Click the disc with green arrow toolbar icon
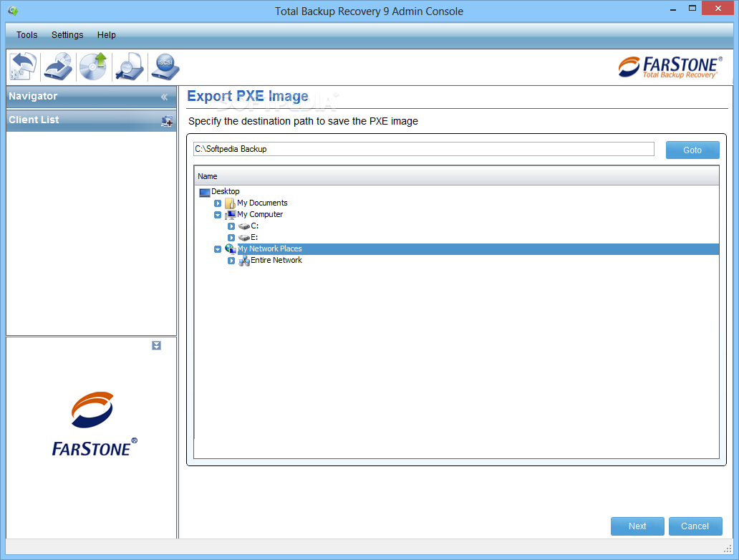Viewport: 739px width, 560px height. [x=93, y=67]
